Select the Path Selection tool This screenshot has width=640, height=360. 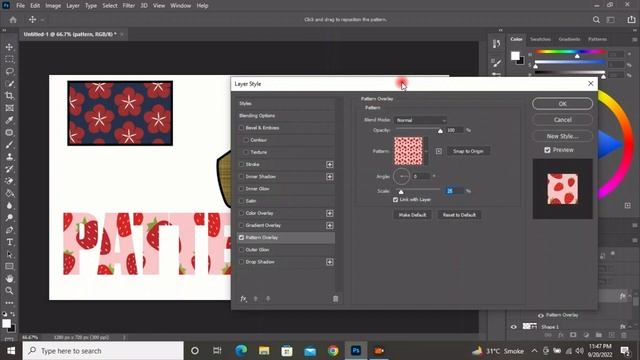tap(9, 254)
